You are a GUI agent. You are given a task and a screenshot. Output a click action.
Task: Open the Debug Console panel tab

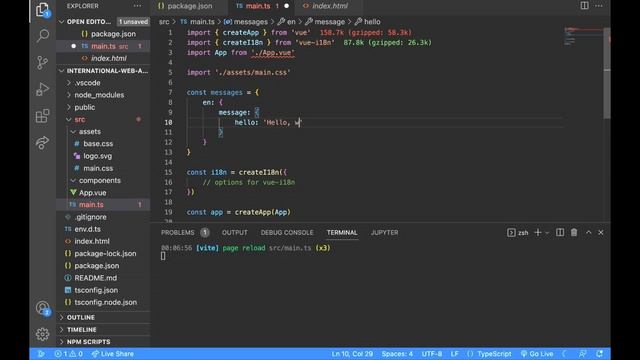287,233
